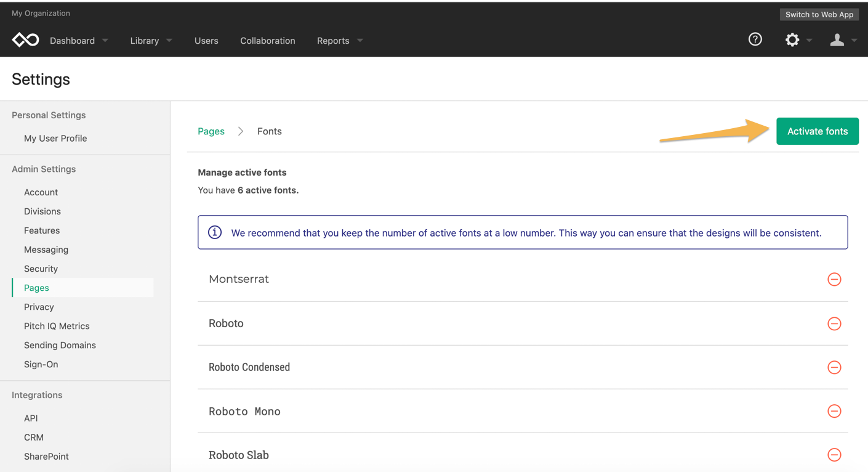Click the Pages breadcrumb link
This screenshot has height=472, width=868.
click(211, 131)
